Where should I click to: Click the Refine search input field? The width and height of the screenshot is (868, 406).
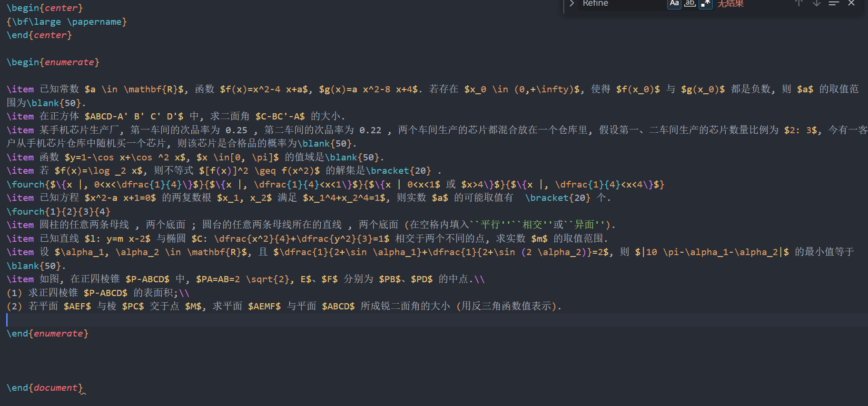coord(621,4)
